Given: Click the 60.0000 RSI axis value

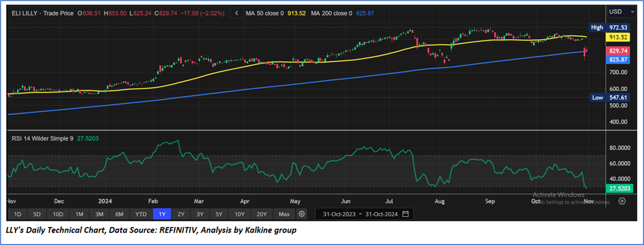Looking at the screenshot, I should tap(619, 164).
